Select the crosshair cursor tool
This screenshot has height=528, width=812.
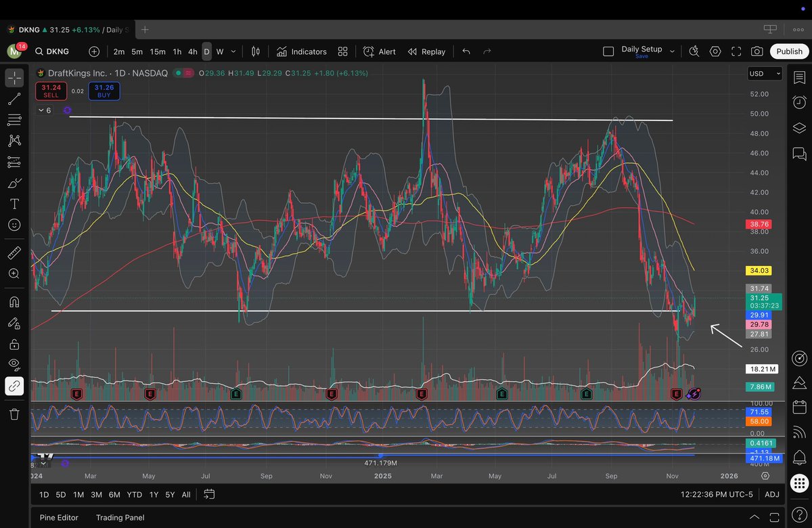point(14,78)
